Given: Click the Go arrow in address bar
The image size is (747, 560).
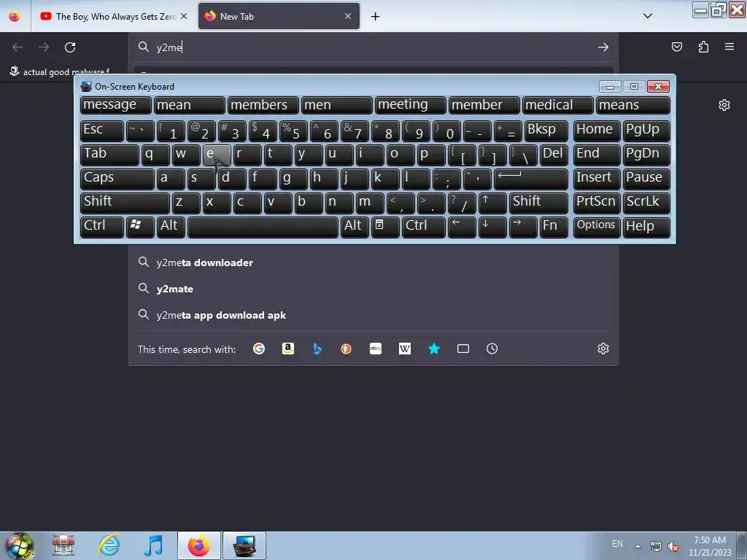Looking at the screenshot, I should point(603,47).
